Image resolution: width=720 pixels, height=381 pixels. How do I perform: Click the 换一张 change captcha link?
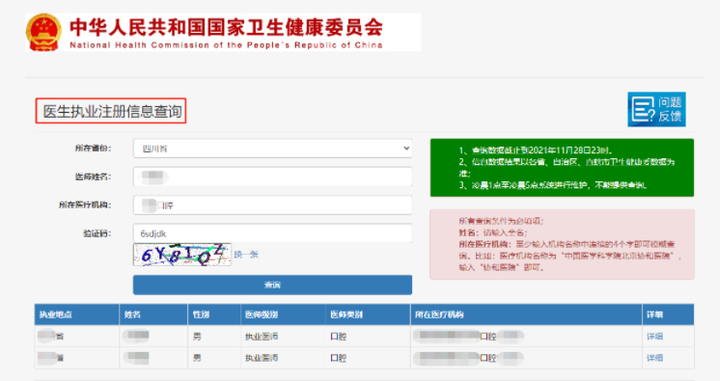[246, 254]
